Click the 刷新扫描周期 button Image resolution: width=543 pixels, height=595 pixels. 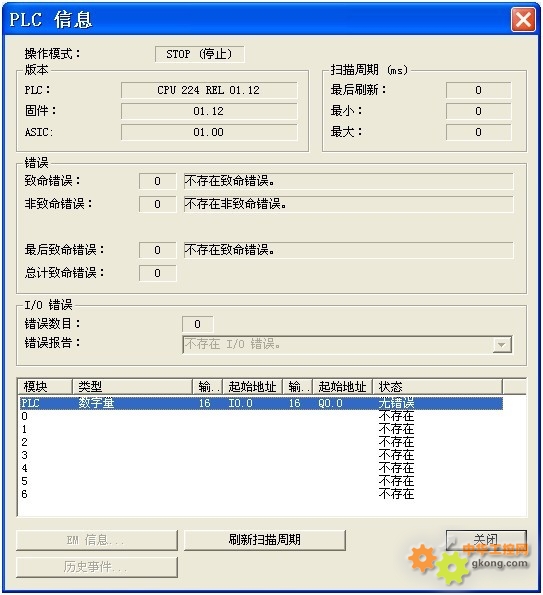pos(265,540)
